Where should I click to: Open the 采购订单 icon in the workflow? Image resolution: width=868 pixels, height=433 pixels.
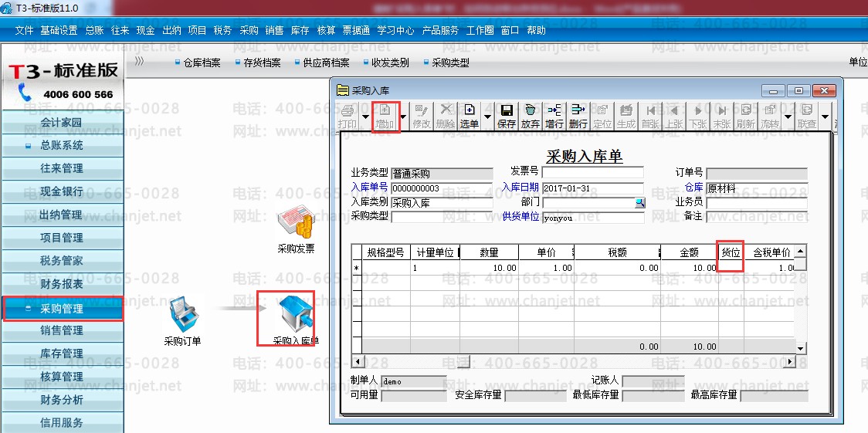pos(183,321)
